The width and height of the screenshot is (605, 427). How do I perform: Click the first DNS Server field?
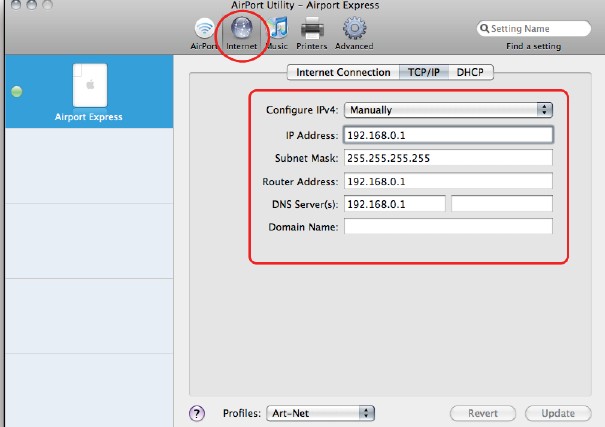(x=395, y=204)
